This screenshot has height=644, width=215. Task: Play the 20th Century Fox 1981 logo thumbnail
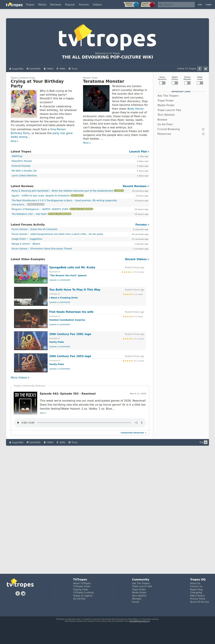[x=31, y=341]
